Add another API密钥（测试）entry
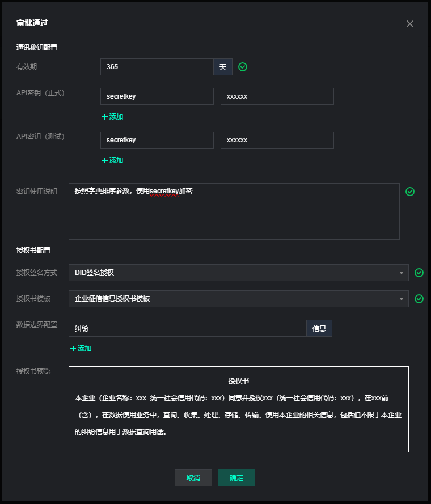The width and height of the screenshot is (431, 504). (x=112, y=160)
